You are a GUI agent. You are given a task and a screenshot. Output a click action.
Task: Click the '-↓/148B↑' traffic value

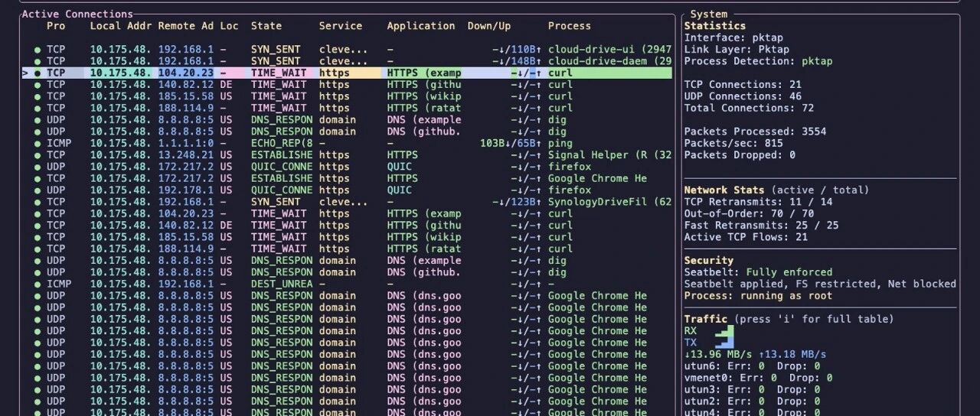(517, 61)
